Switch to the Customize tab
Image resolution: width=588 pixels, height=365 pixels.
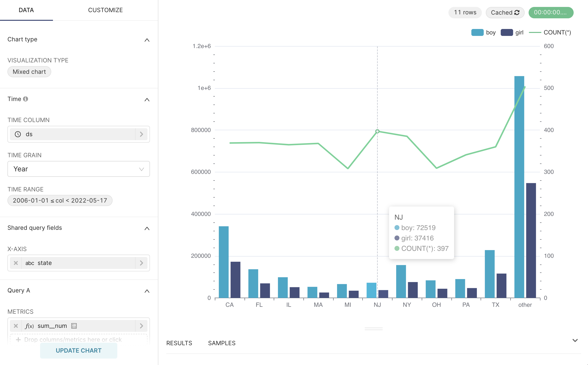105,10
